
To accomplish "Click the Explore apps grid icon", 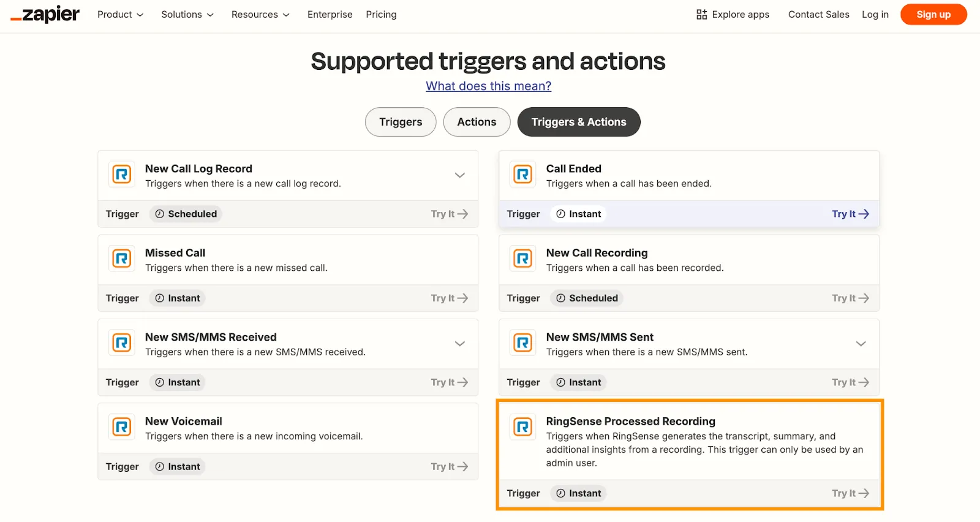I will (701, 15).
